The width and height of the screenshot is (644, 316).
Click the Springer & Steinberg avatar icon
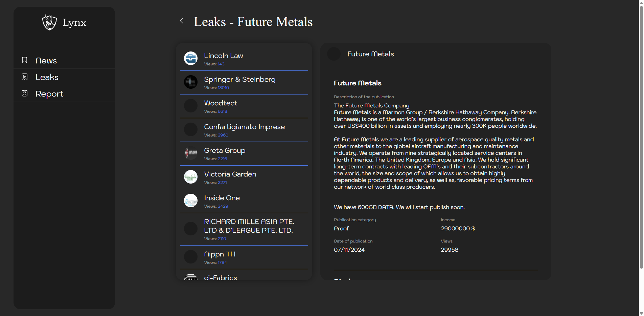tap(191, 82)
